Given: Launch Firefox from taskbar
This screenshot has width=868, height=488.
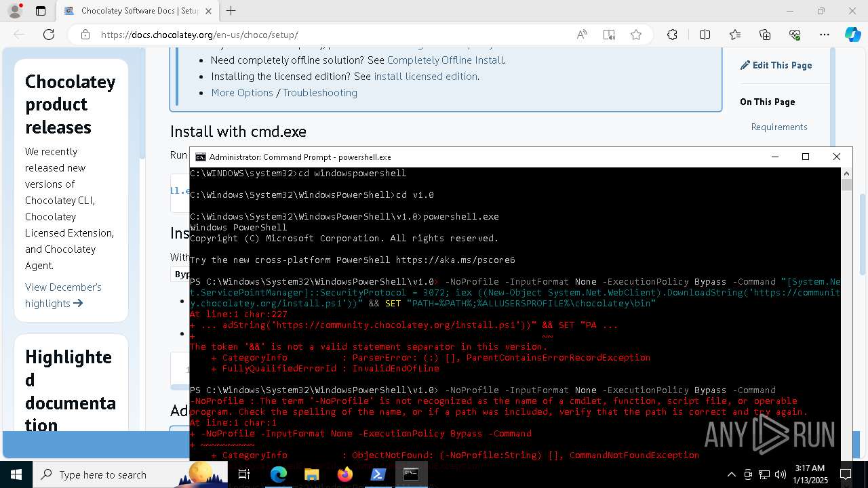Looking at the screenshot, I should coord(344,474).
